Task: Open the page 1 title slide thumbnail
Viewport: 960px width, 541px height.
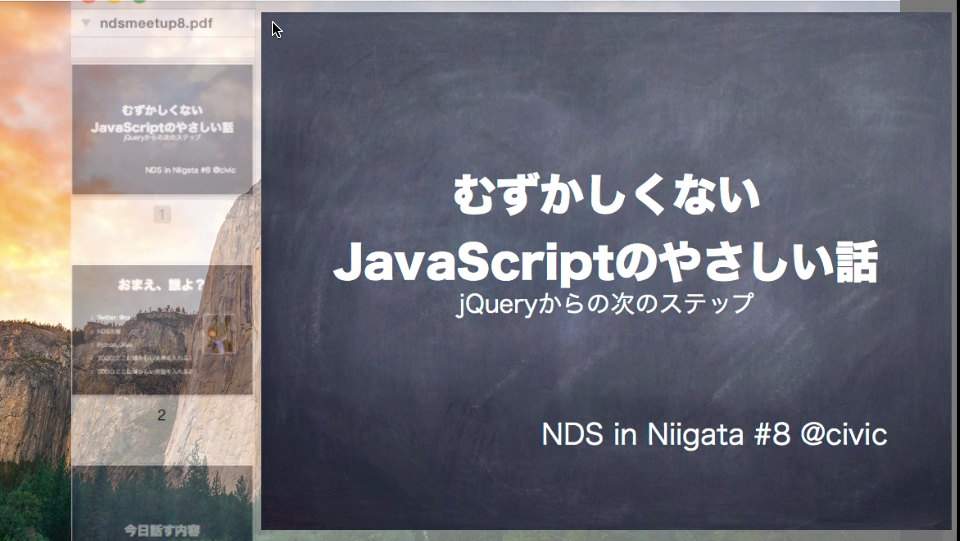Action: (x=162, y=129)
